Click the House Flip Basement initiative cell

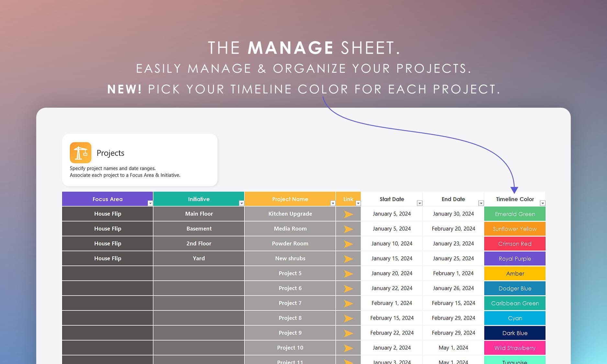tap(198, 228)
